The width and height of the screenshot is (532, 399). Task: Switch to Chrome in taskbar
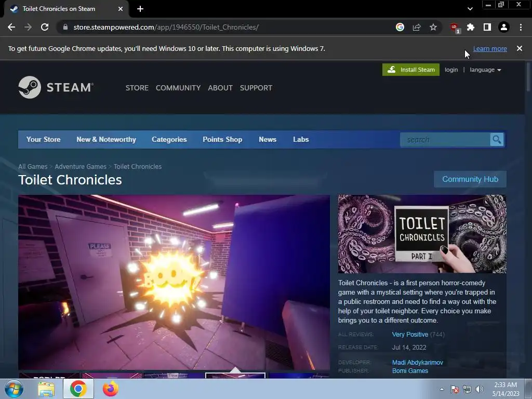click(x=78, y=389)
